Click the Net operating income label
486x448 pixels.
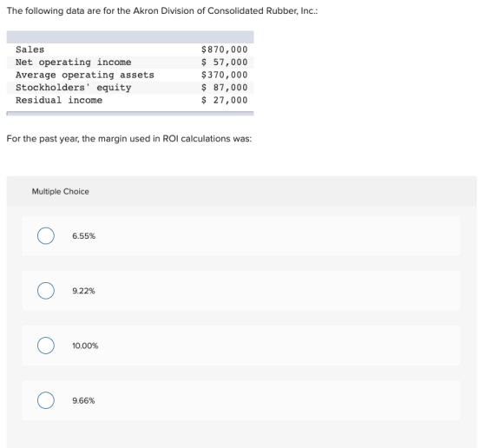coord(74,63)
